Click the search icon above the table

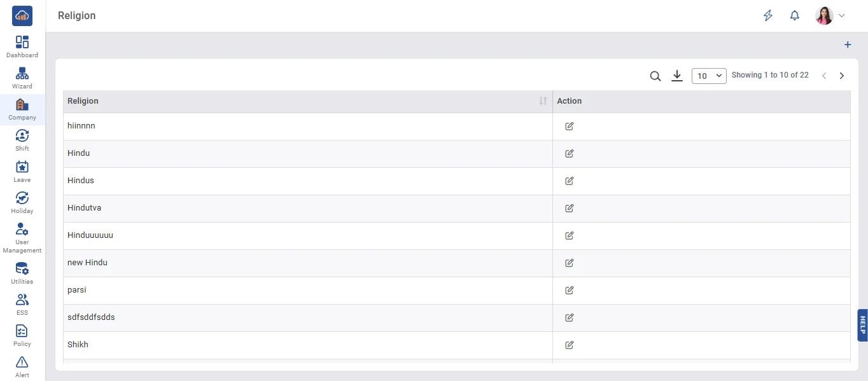click(655, 76)
